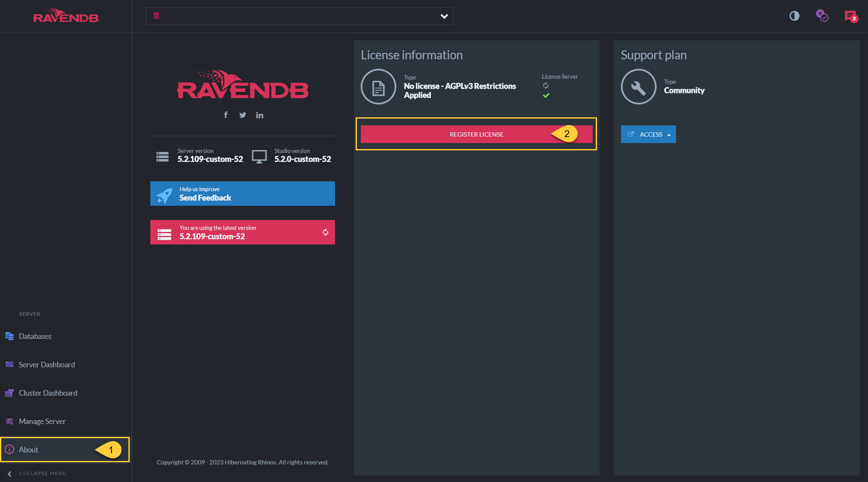
Task: Expand the Access dropdown button
Action: (x=649, y=134)
